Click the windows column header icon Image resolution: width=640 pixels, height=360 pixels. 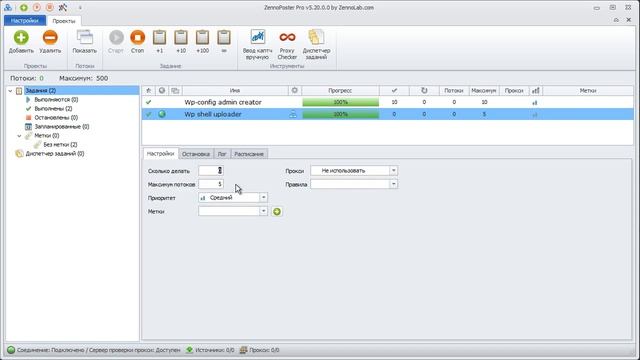[176, 91]
